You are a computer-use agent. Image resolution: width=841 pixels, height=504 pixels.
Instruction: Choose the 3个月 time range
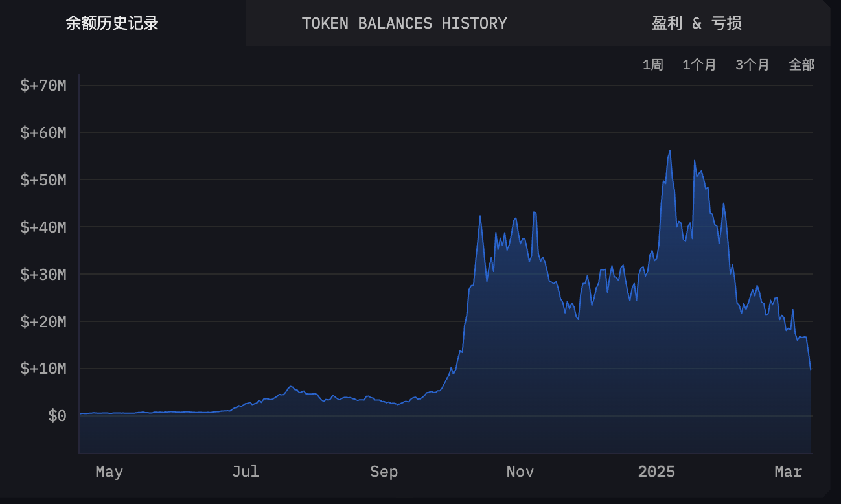[x=752, y=65]
